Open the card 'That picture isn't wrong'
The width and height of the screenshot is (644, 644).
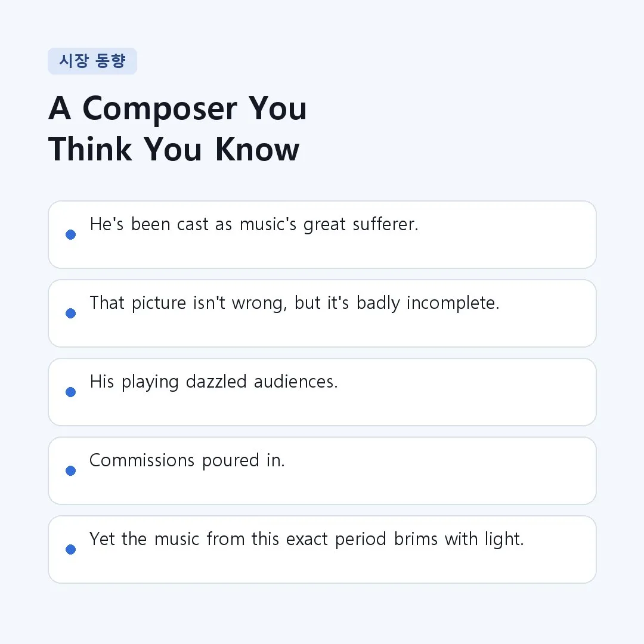(322, 314)
